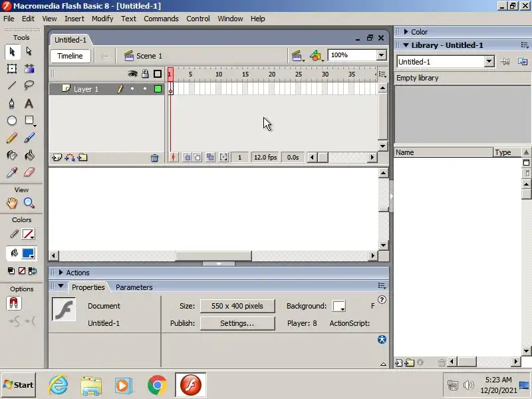Open the Properties panel help button

point(382,300)
